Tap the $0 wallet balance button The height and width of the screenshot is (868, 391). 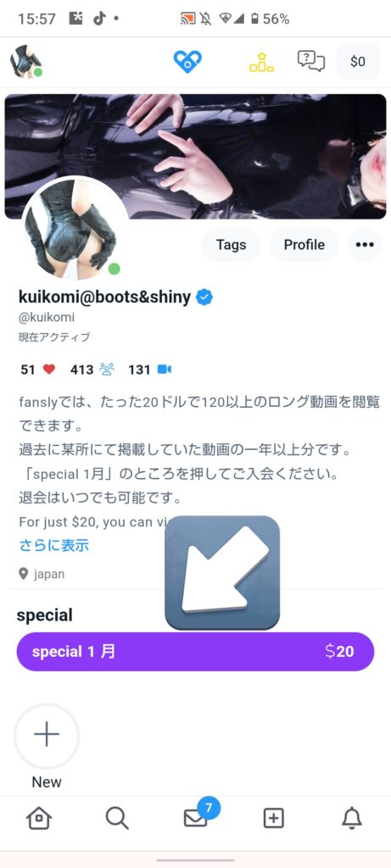[358, 61]
